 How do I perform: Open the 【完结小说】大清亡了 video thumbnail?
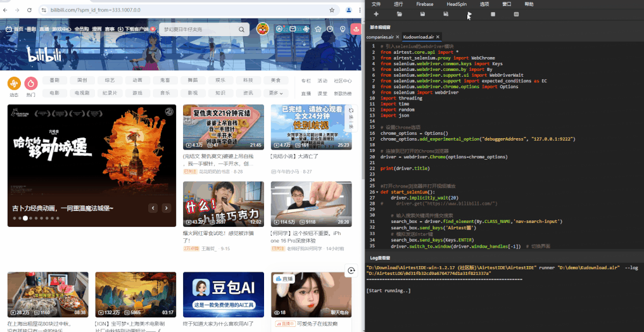pos(312,127)
